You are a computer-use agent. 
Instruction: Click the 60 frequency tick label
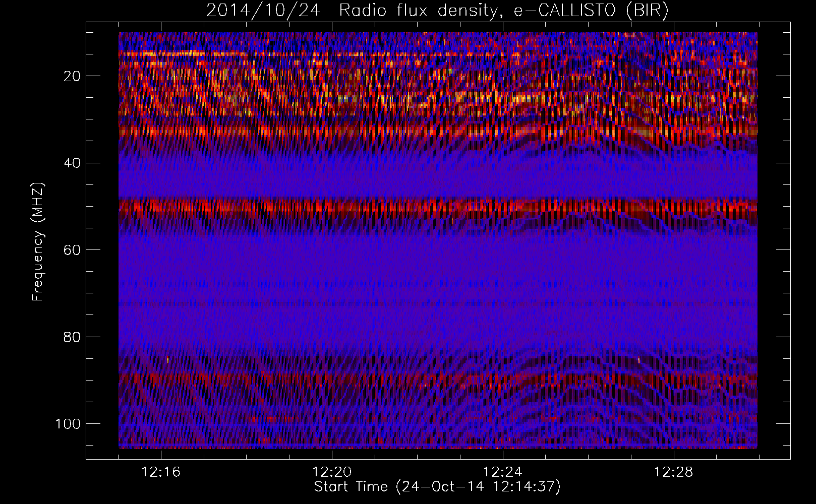point(73,250)
